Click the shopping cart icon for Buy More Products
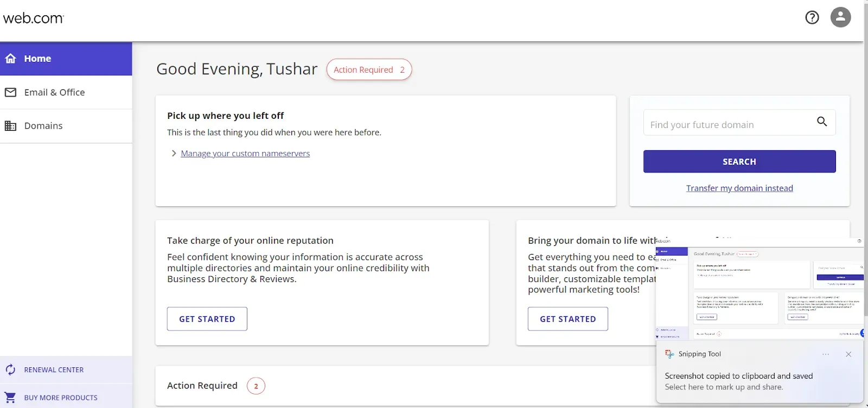The height and width of the screenshot is (408, 868). click(x=10, y=397)
